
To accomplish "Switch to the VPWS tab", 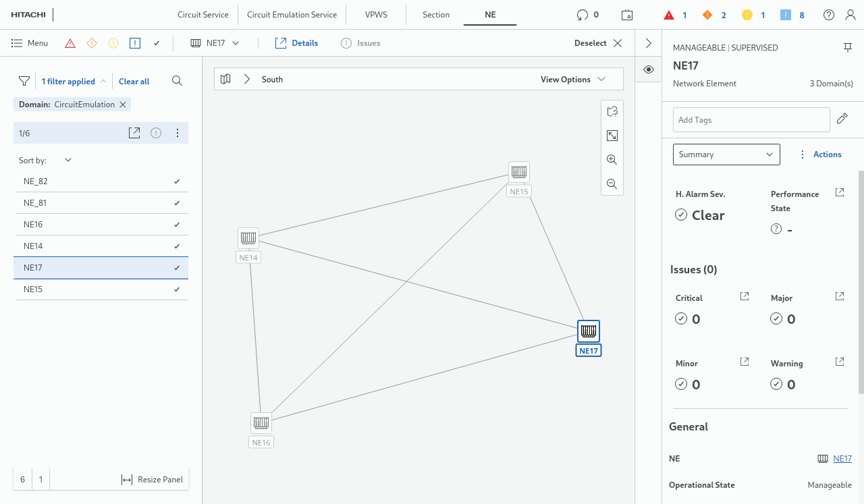I will click(376, 15).
